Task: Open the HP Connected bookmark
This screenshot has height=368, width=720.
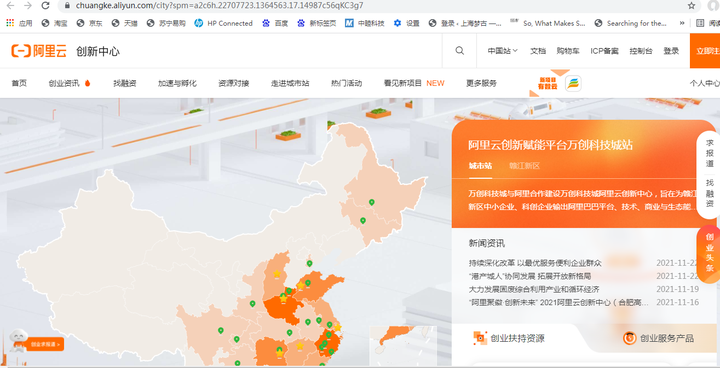Action: click(224, 23)
